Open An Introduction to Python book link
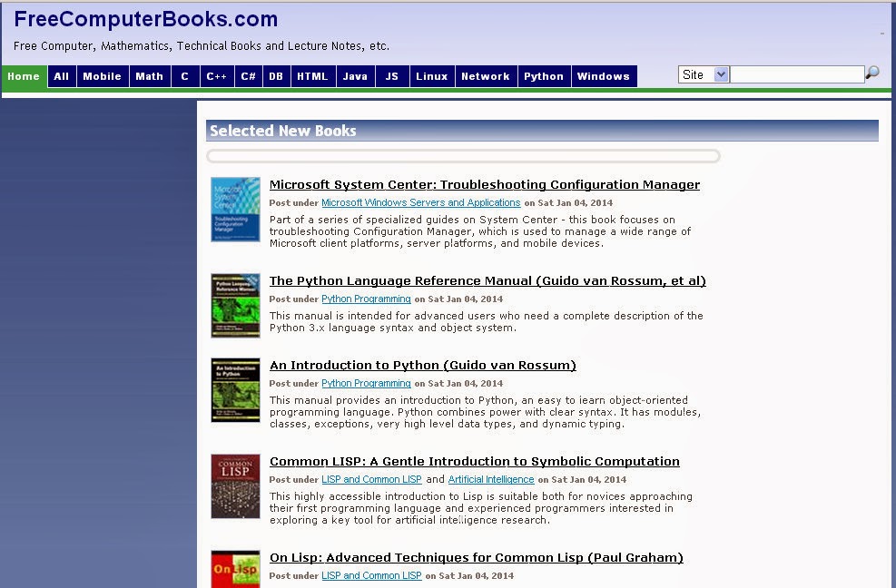 423,365
